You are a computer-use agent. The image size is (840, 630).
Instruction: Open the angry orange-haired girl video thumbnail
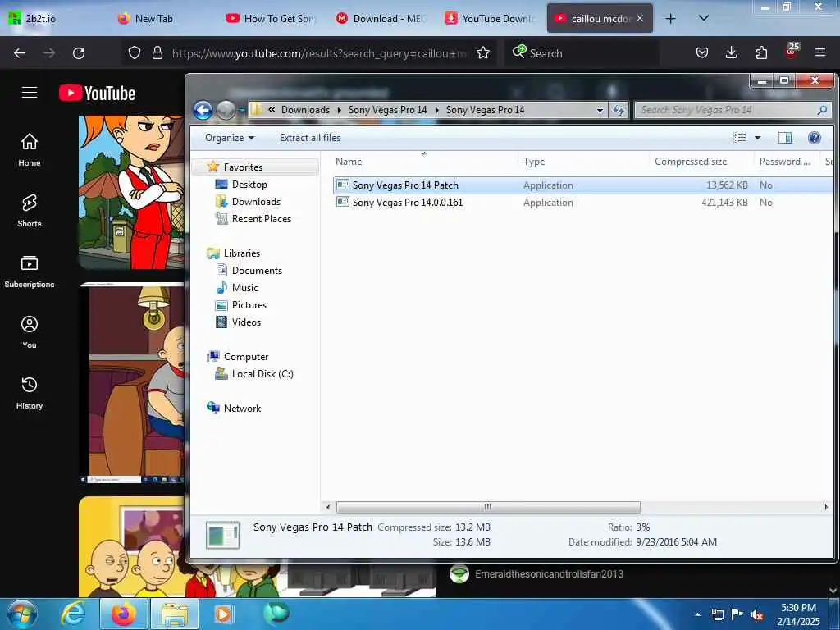pyautogui.click(x=131, y=192)
